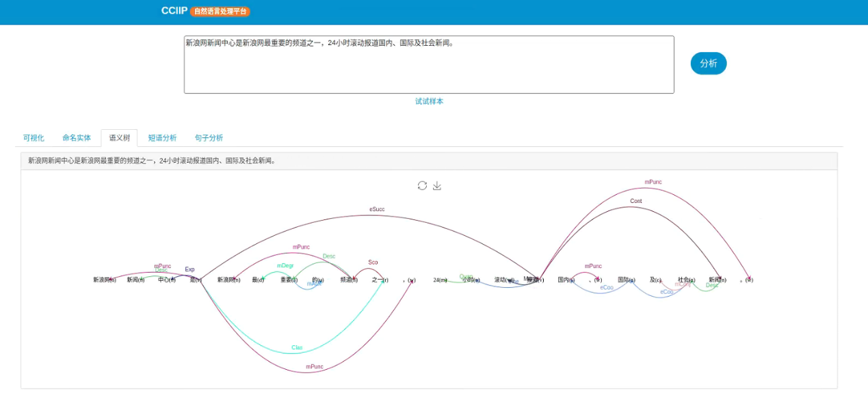Image resolution: width=868 pixels, height=406 pixels.
Task: Open the 句子分析 tab
Action: pos(209,138)
